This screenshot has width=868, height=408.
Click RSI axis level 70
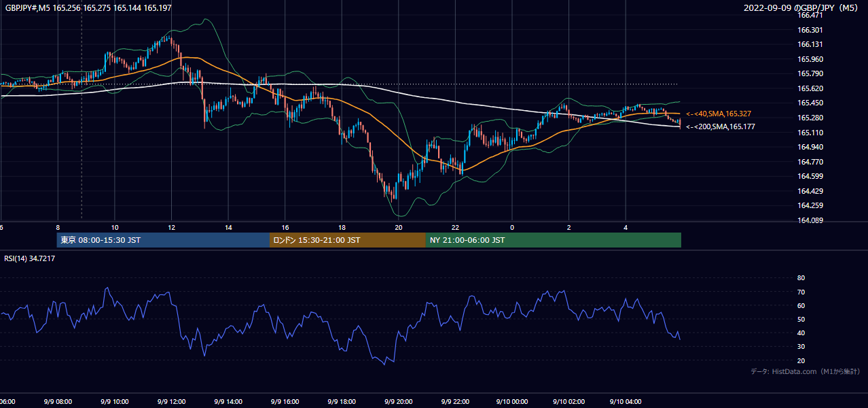pos(801,292)
